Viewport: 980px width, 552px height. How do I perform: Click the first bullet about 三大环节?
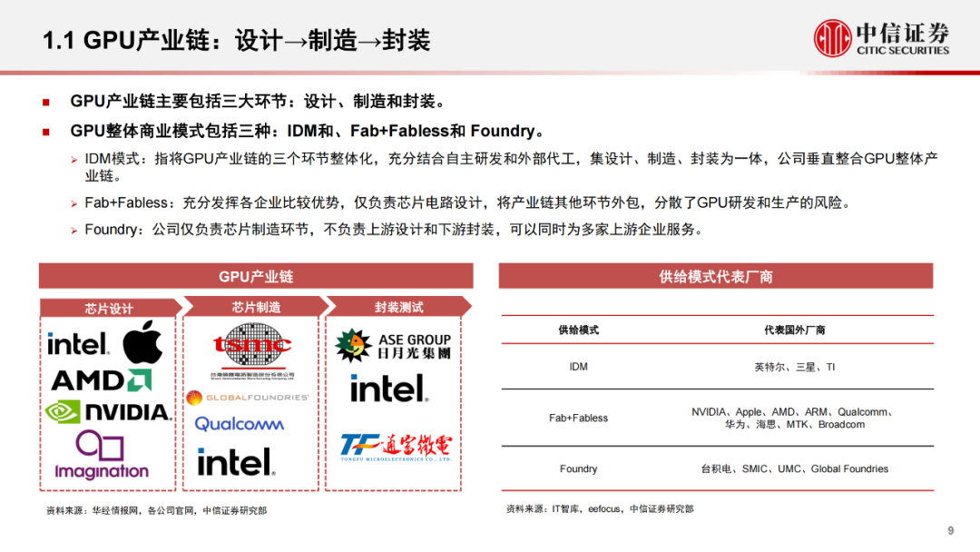258,102
